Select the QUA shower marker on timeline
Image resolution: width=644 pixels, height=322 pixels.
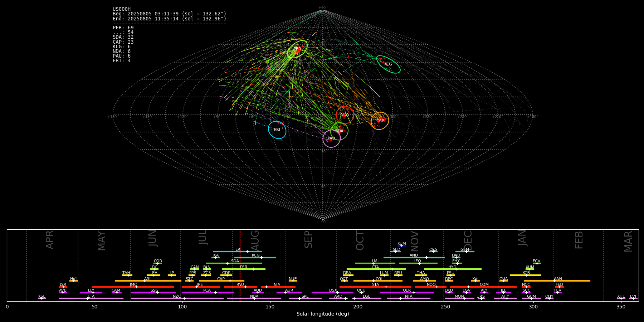click(x=503, y=281)
